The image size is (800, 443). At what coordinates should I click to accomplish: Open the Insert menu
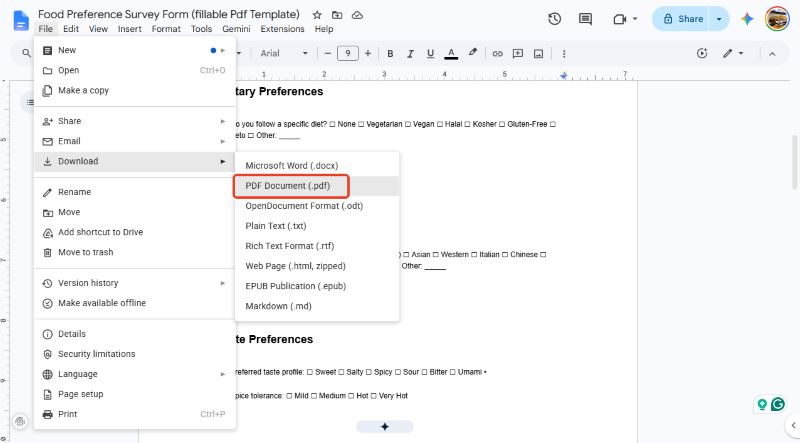(x=130, y=29)
